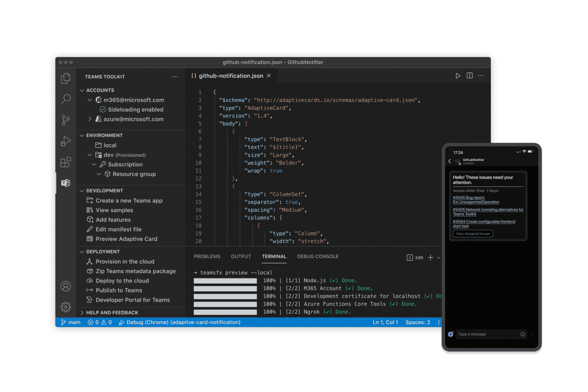The width and height of the screenshot is (588, 392).
Task: Open errors and warnings status item
Action: pyautogui.click(x=100, y=322)
